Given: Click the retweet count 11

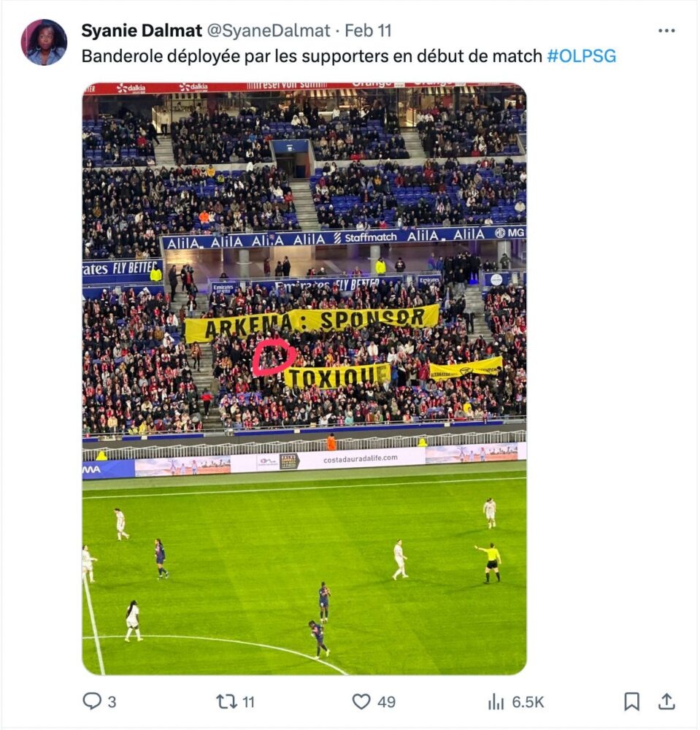Looking at the screenshot, I should [248, 702].
